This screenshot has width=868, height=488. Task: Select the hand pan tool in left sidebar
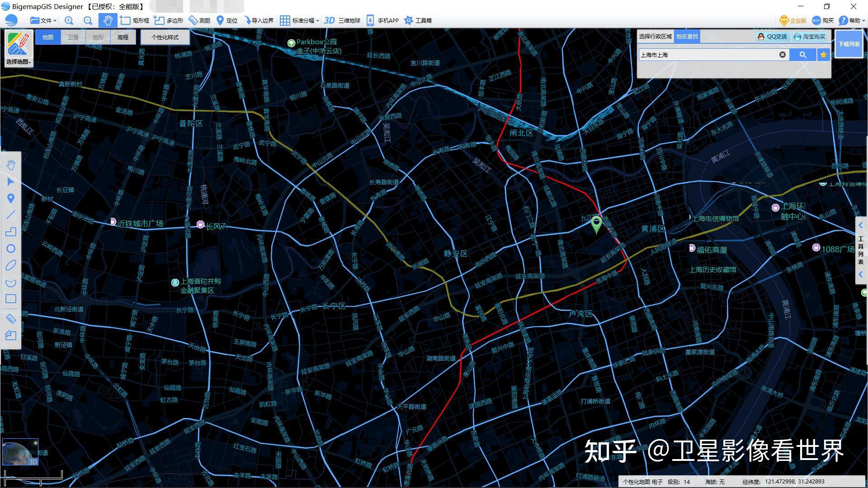11,165
